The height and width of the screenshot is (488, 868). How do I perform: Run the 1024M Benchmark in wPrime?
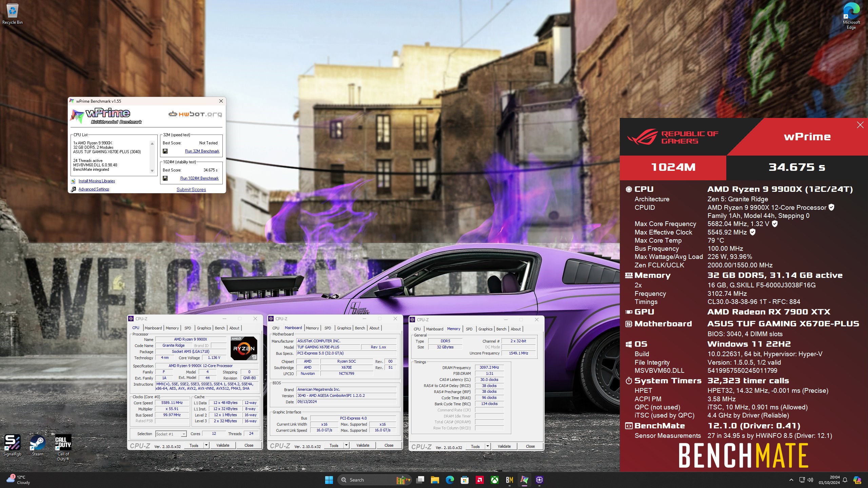(199, 178)
